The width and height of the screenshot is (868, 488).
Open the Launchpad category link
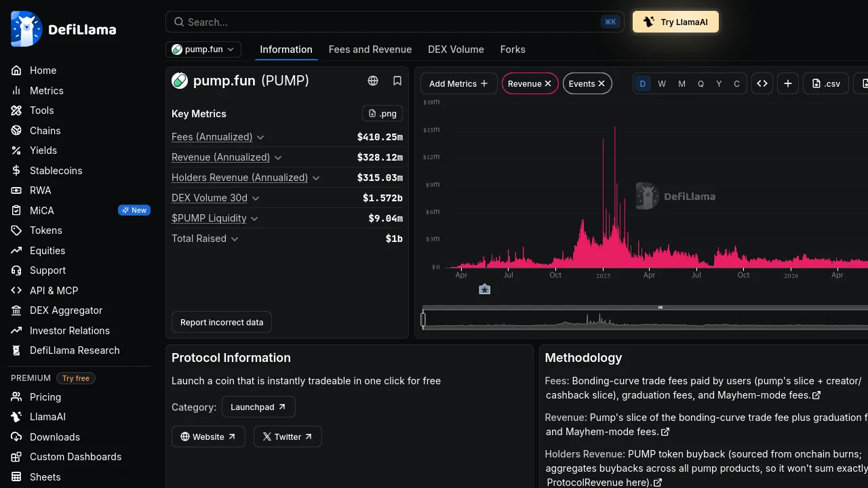[x=258, y=407]
